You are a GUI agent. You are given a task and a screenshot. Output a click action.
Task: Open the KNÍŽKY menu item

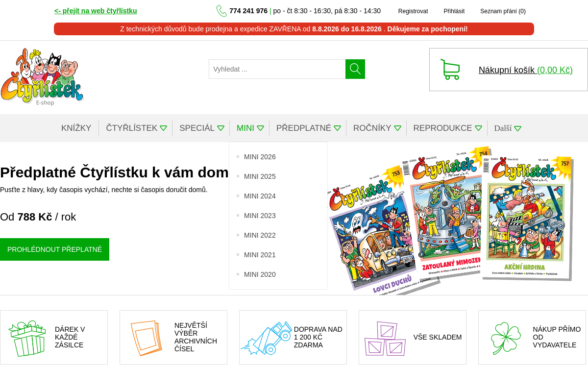point(76,128)
